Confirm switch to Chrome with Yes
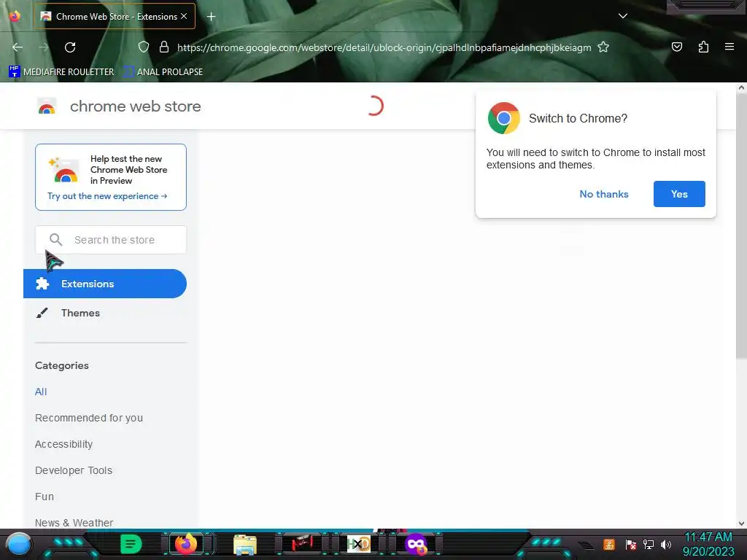 [x=679, y=194]
